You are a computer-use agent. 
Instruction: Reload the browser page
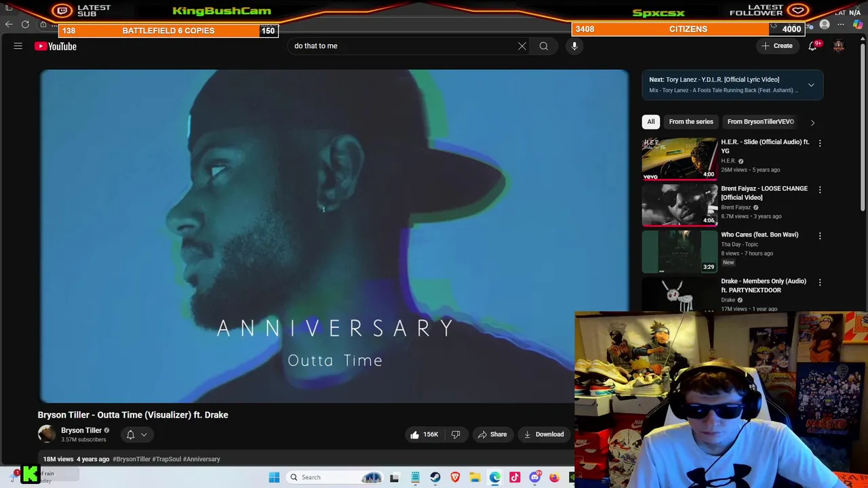[25, 24]
